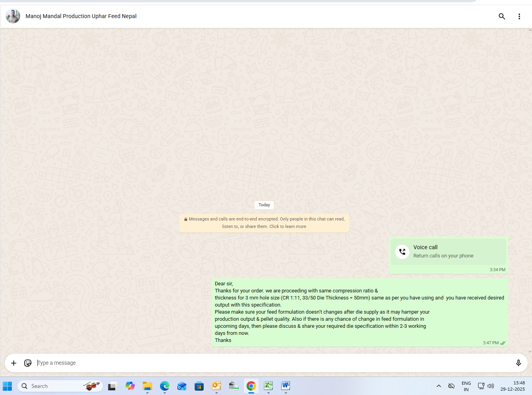The width and height of the screenshot is (532, 395).
Task: Switch the ENG IN input language
Action: 466,386
